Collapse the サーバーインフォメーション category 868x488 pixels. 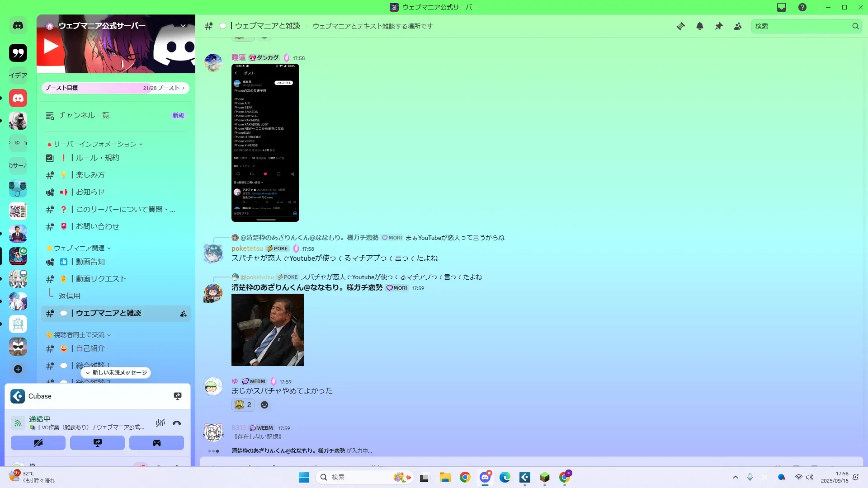95,144
